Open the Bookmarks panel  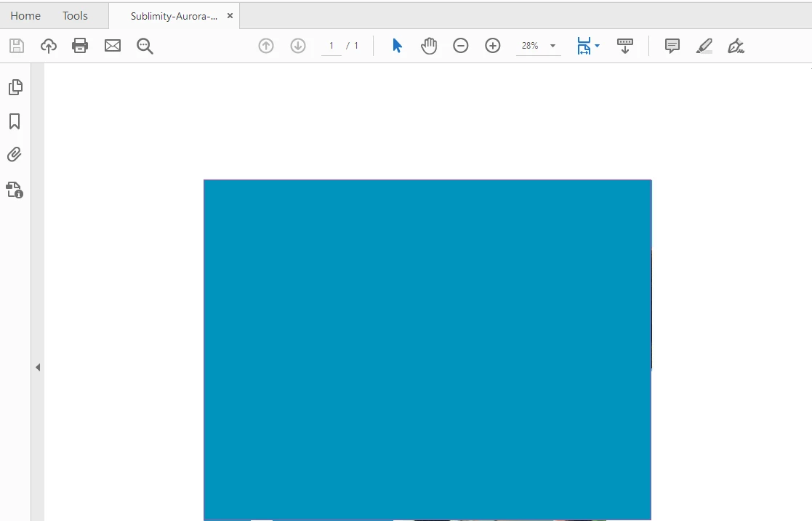15,121
